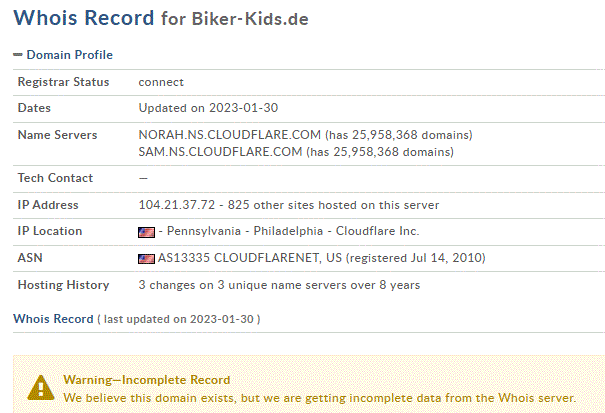Click the warning triangle icon
The width and height of the screenshot is (605, 413).
click(41, 388)
